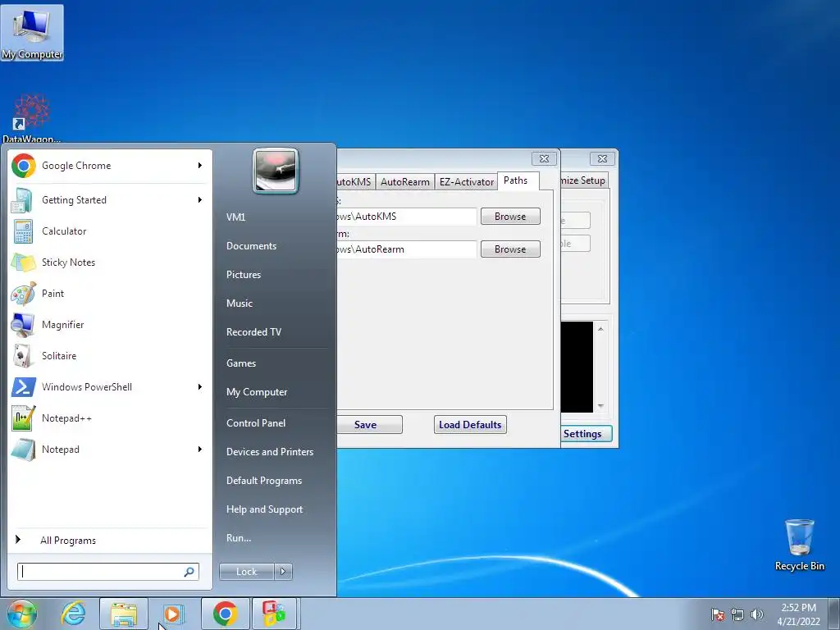
Task: Switch to the toolkit app taskbar icon
Action: (274, 614)
